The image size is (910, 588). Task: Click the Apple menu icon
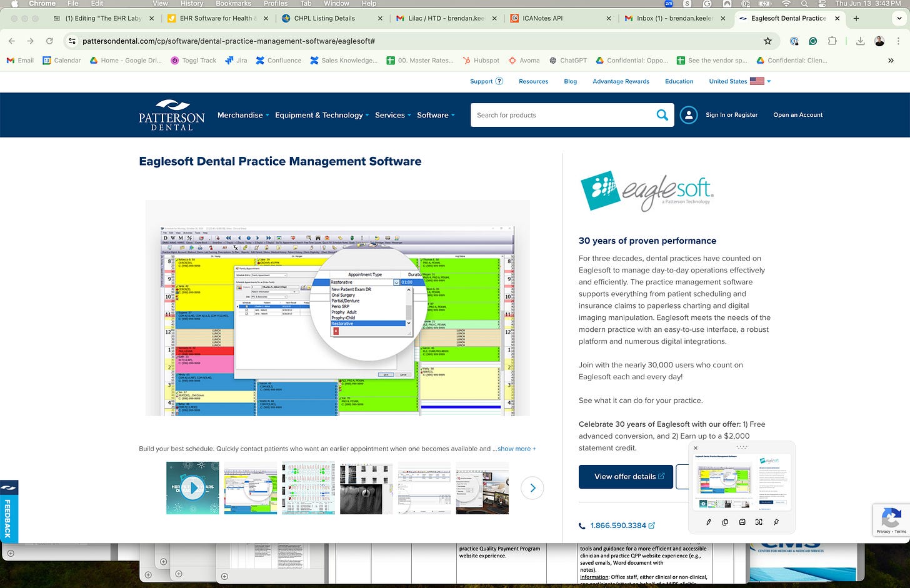tap(15, 3)
